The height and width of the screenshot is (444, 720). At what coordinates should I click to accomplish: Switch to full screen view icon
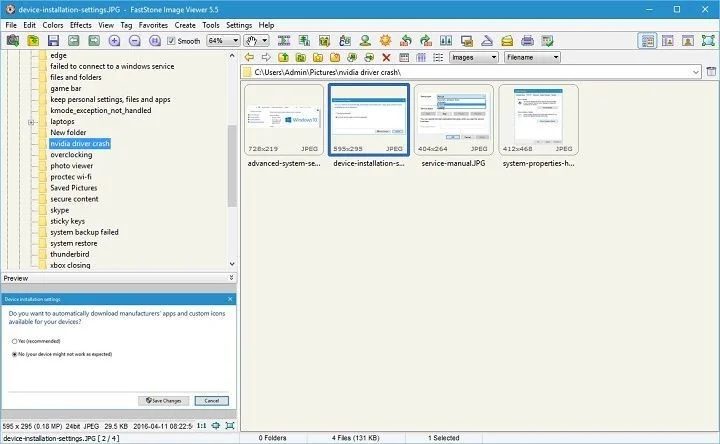(x=709, y=41)
